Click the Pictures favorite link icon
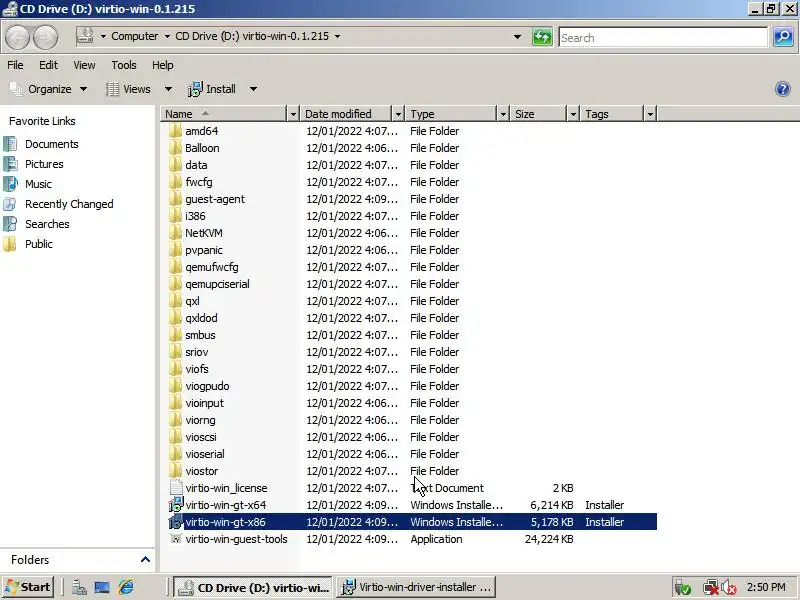Viewport: 800px width, 600px height. (10, 164)
